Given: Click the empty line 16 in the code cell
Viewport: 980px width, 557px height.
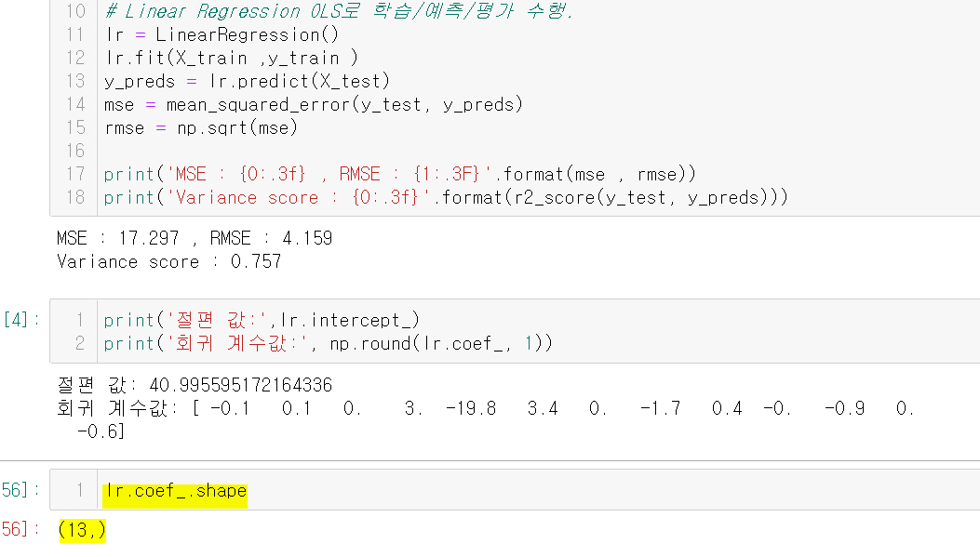Looking at the screenshot, I should pos(372,151).
